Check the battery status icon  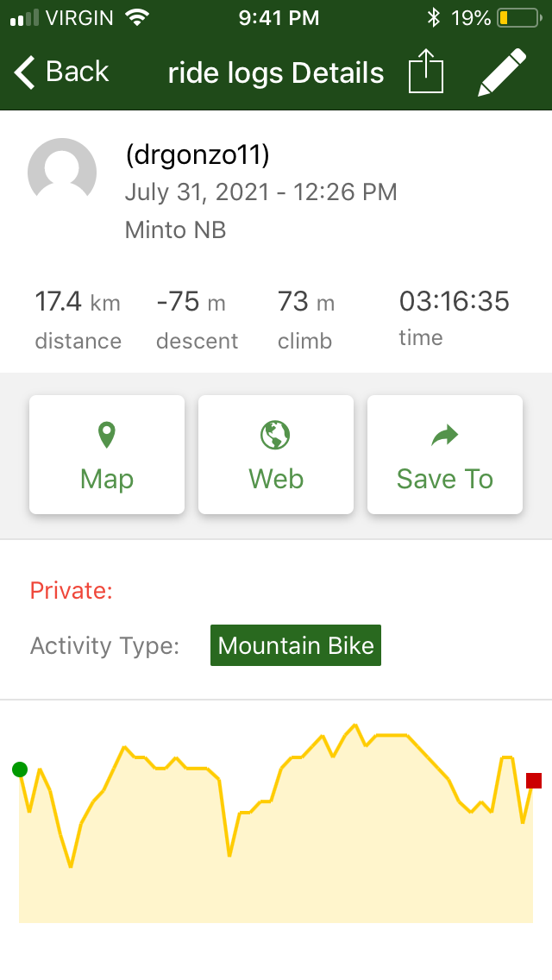coord(516,18)
